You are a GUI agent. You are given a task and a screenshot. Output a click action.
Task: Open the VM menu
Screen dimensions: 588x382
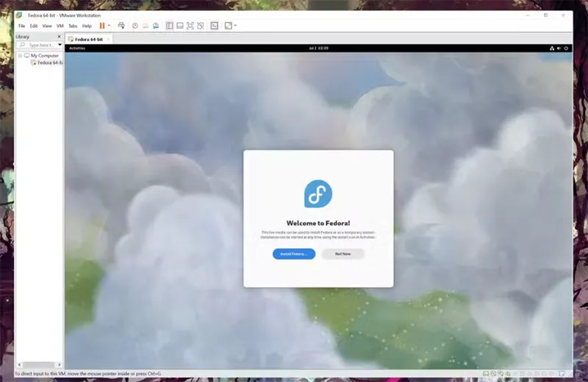(60, 26)
